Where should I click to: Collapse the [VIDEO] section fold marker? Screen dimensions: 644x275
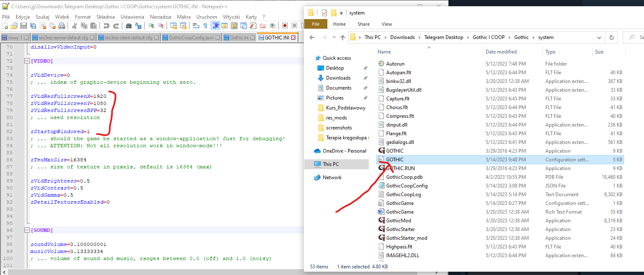point(28,61)
